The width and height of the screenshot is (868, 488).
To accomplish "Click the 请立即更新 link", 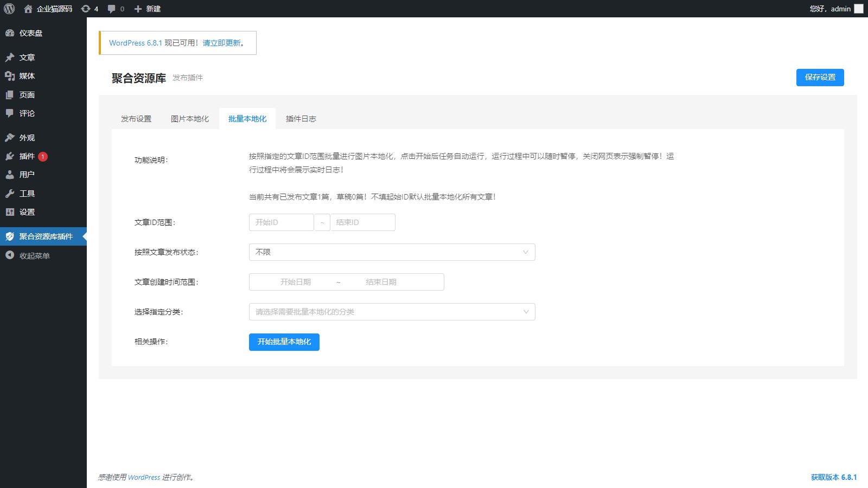I will click(221, 43).
